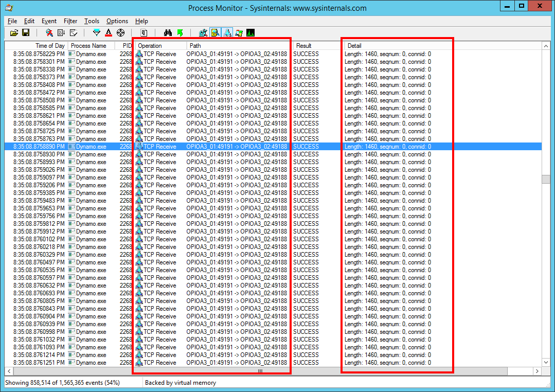The image size is (555, 392).
Task: Toggle the Autoscroll toolbar icon
Action: coord(61,33)
